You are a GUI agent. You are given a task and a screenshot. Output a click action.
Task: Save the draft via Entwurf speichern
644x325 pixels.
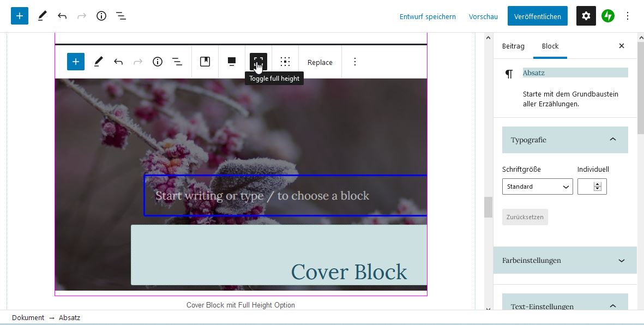[428, 16]
